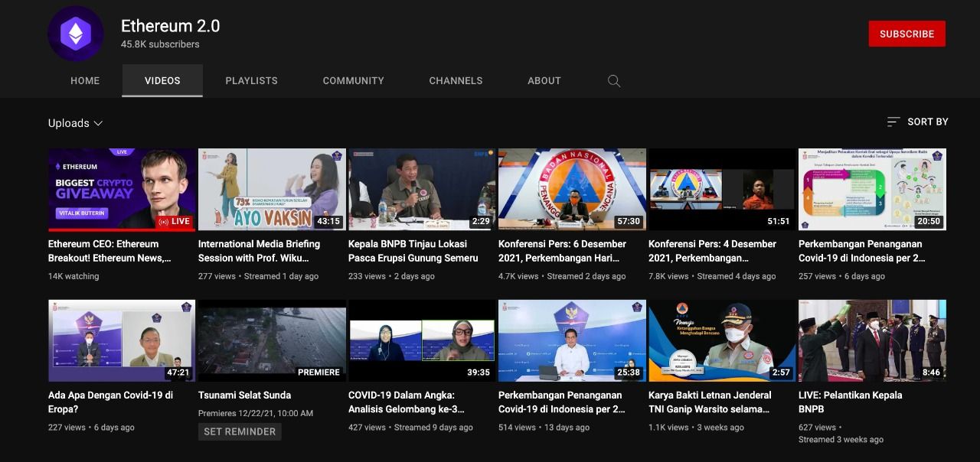Click '7.8K views • Streamed 4 days ago'
The image size is (980, 462).
point(712,276)
